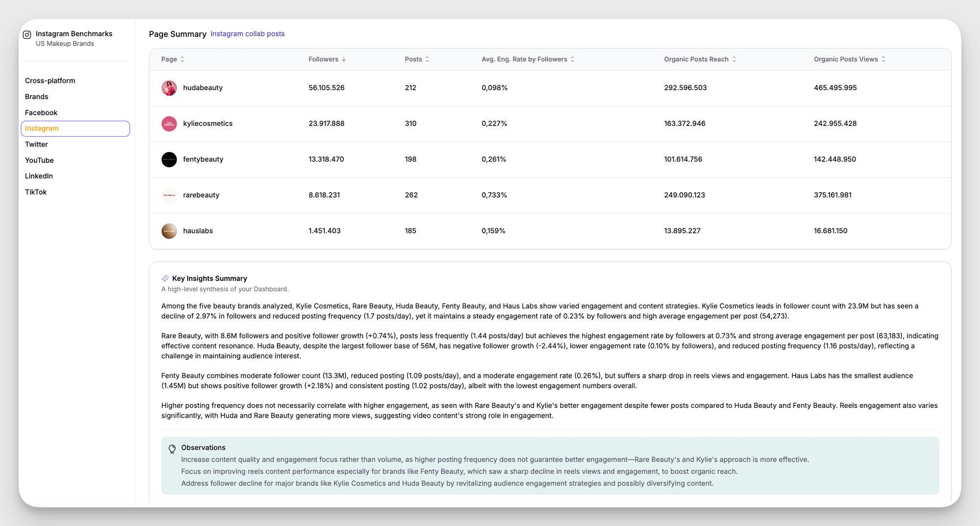Click hauslabs engagement rate 0,159%
This screenshot has width=980, height=526.
click(x=493, y=231)
